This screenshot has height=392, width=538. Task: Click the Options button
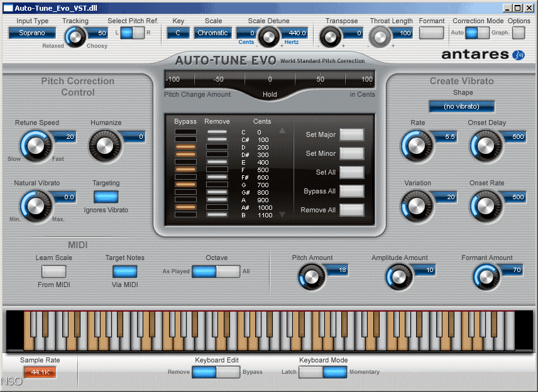(519, 33)
